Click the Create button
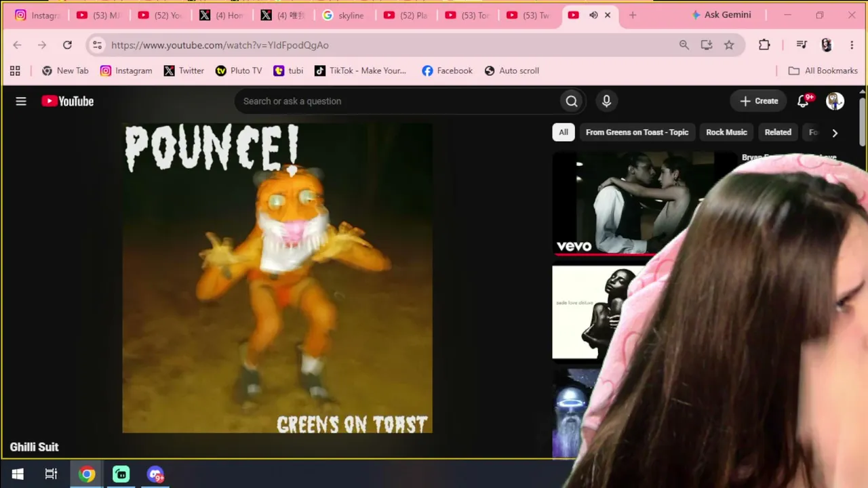Screen dimensions: 868x488 (759, 101)
